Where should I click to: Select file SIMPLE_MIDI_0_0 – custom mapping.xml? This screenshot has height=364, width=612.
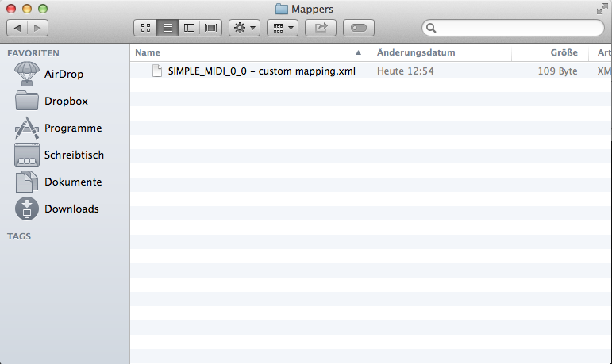[x=261, y=71]
